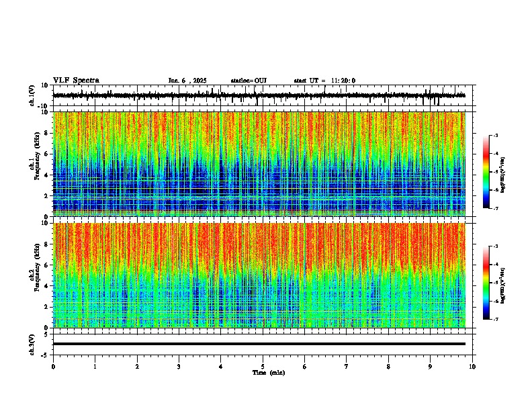Click time axis tick label "0"

pos(53,367)
